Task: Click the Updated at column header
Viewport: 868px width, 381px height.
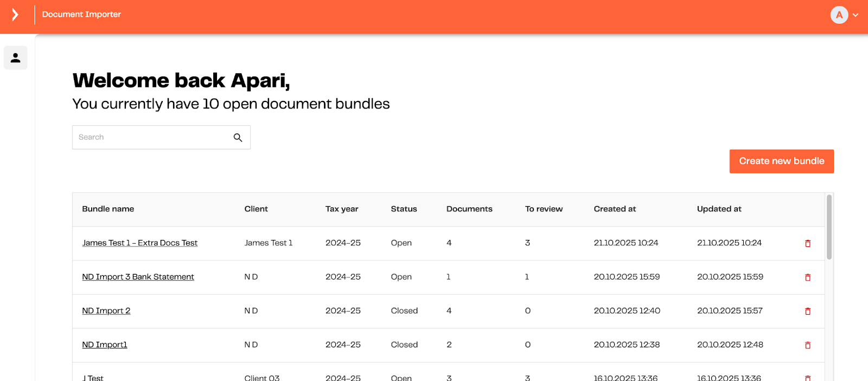Action: click(x=719, y=209)
